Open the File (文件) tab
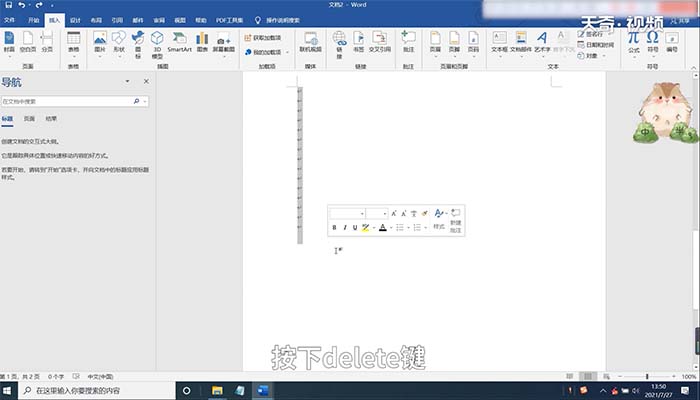Screen dimensions: 700x400 [9, 20]
